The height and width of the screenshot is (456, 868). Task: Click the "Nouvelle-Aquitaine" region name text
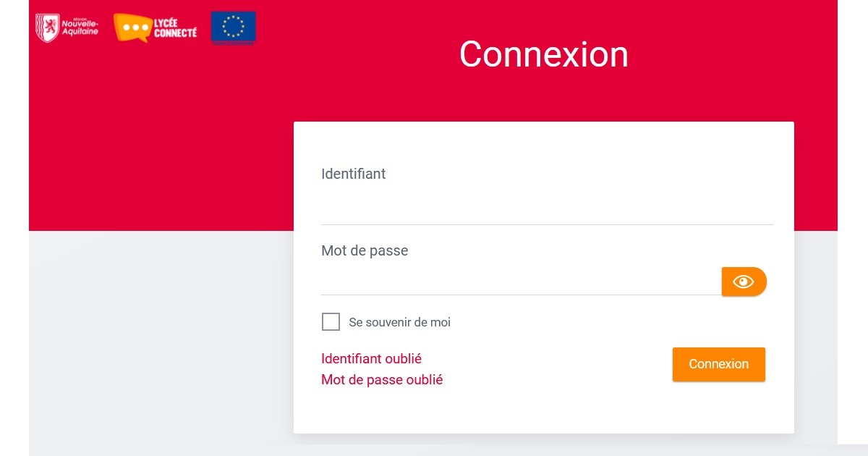[x=80, y=28]
